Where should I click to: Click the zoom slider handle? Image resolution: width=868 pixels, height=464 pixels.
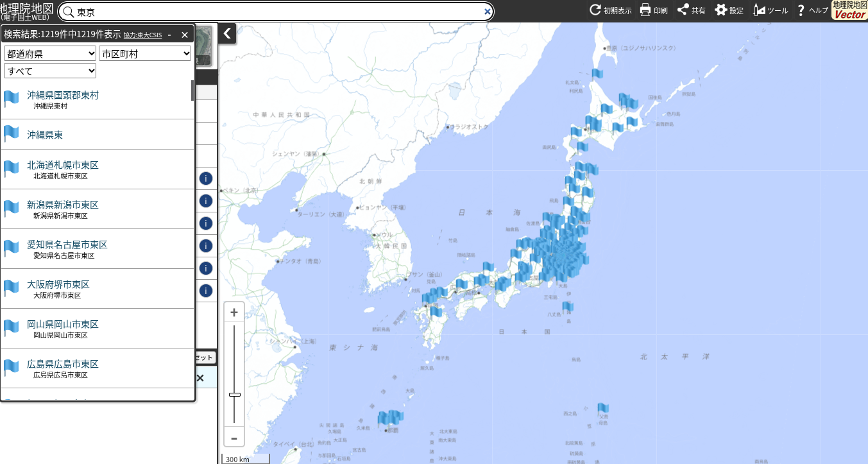(234, 395)
